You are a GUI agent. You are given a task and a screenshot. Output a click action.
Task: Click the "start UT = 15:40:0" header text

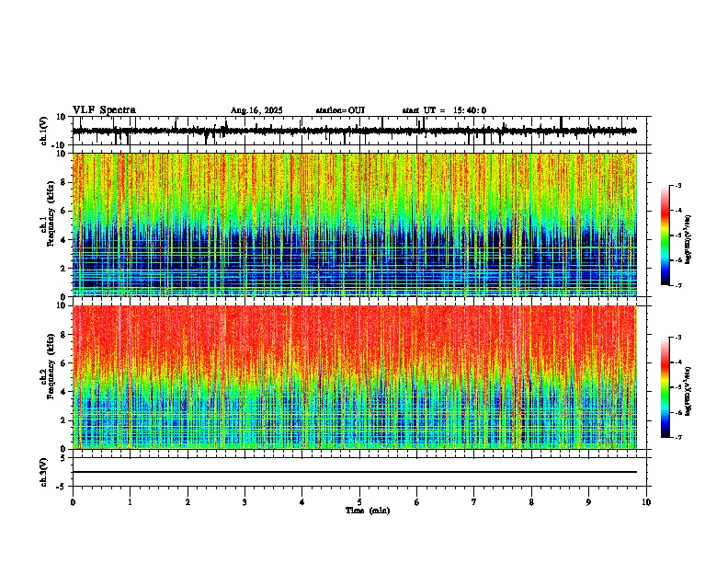point(444,110)
